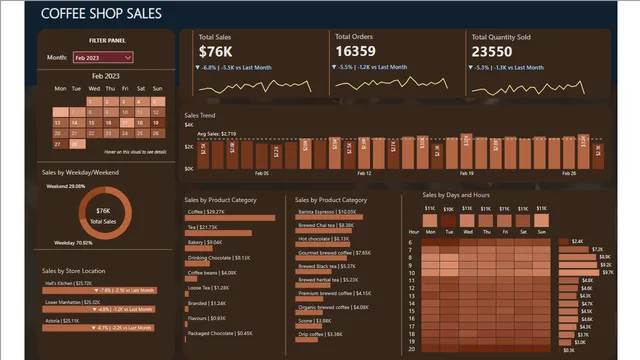The image size is (640, 360).
Task: Click the -5.5% vs Last Month indicator
Action: coord(369,67)
